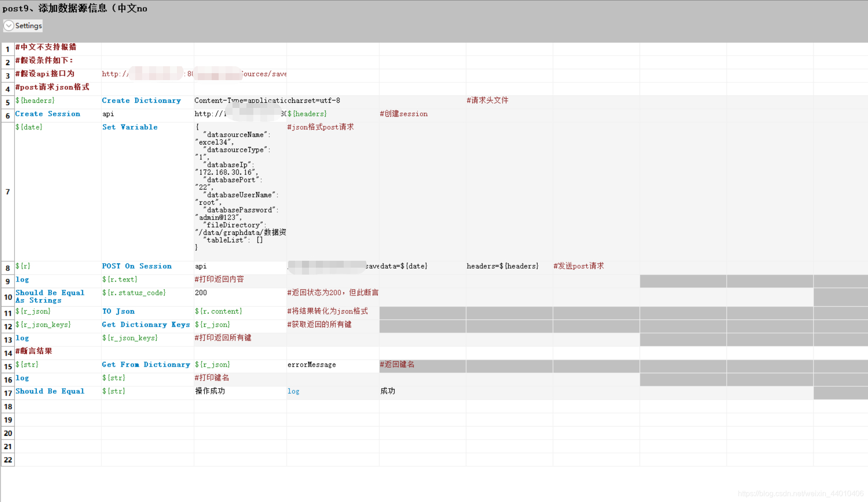This screenshot has width=868, height=502.
Task: Expand the Settings section
Action: [28, 26]
